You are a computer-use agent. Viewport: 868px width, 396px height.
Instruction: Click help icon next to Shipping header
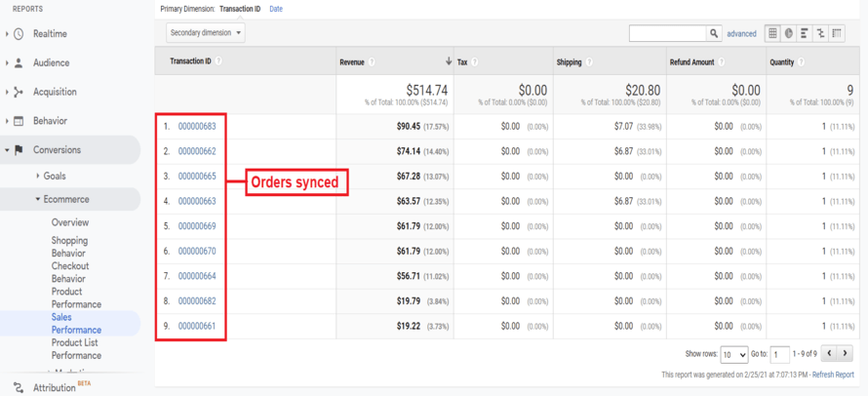tap(588, 62)
